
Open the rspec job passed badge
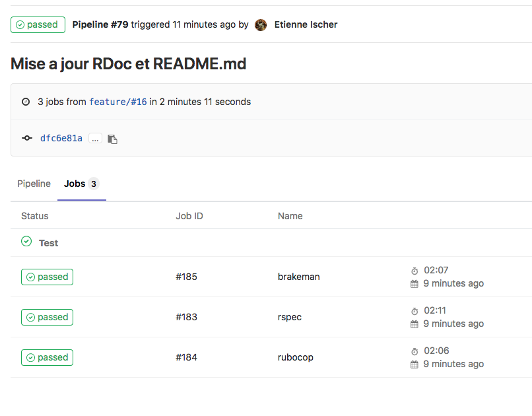click(47, 317)
